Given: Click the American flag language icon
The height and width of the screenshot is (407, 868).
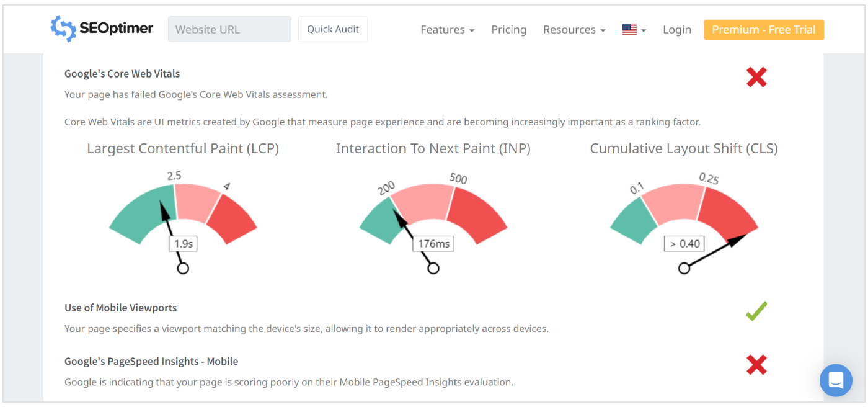Looking at the screenshot, I should (x=629, y=28).
